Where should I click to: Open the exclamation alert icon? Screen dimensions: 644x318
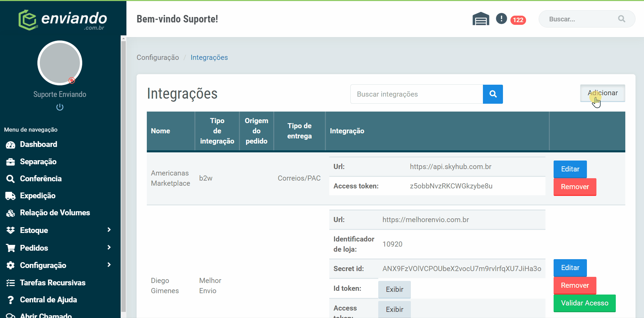tap(501, 18)
